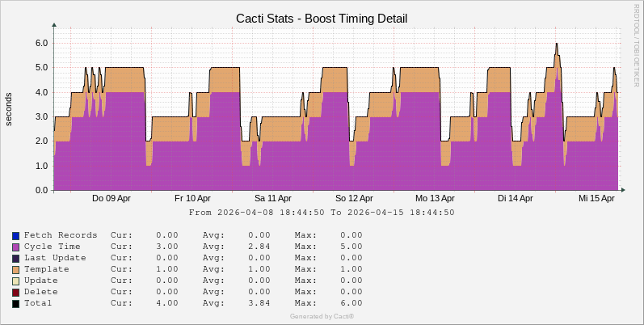Click the dark Last Update legend swatch

point(15,258)
